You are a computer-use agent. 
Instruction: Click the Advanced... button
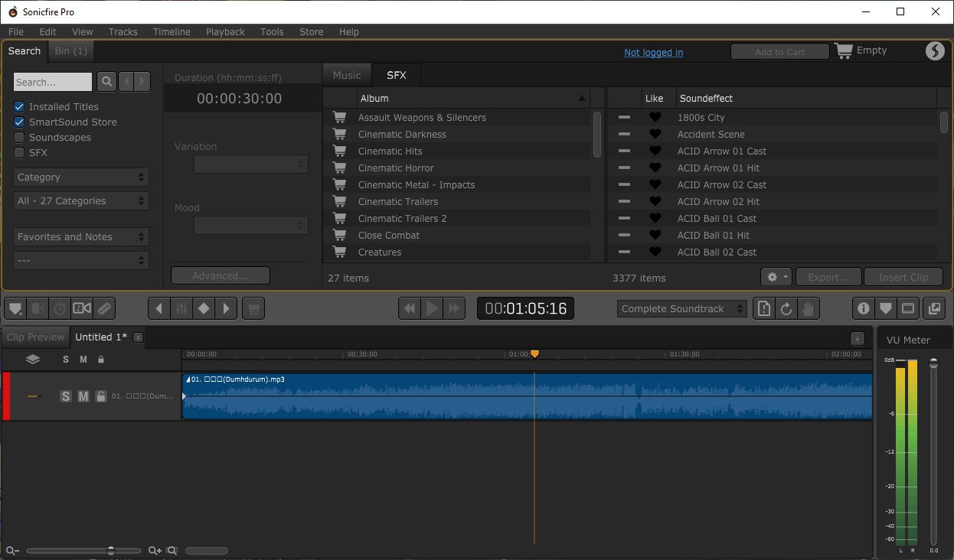(221, 275)
